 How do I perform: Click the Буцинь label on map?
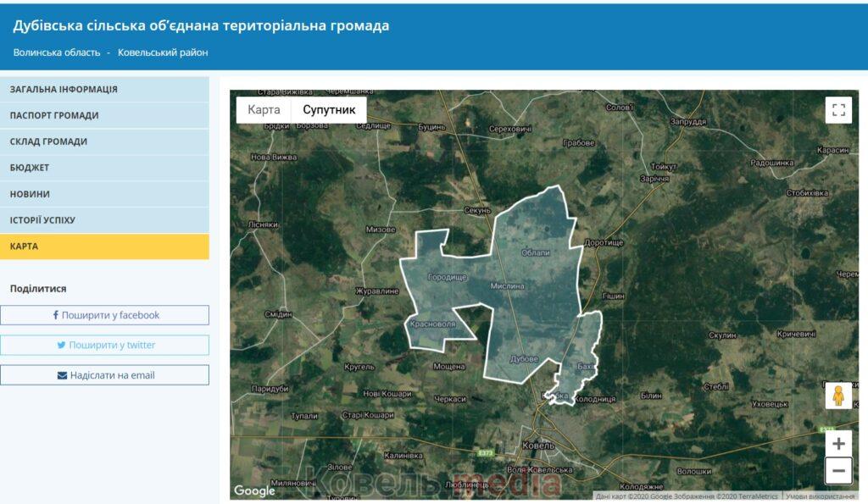(431, 127)
